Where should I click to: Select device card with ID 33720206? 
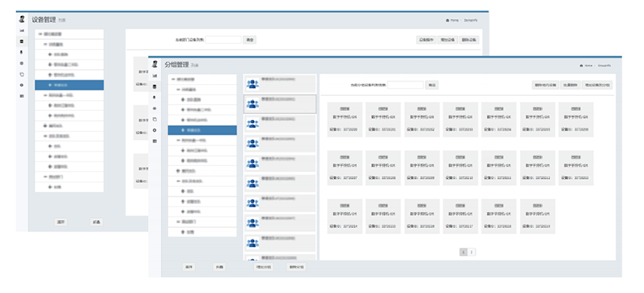tap(576, 119)
